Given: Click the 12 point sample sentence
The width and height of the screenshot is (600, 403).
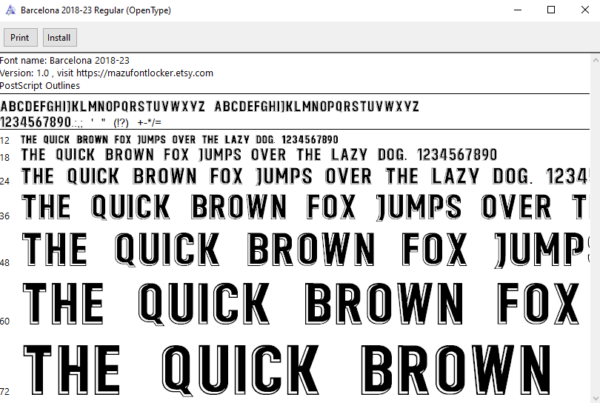Looking at the screenshot, I should click(x=179, y=140).
